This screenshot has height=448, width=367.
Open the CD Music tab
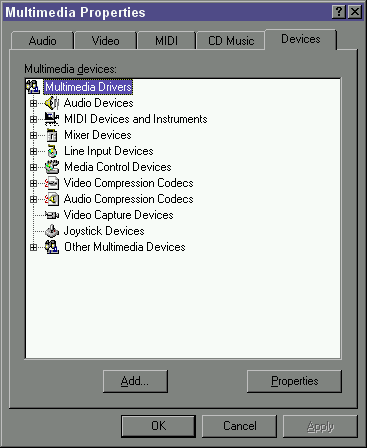[x=231, y=41]
